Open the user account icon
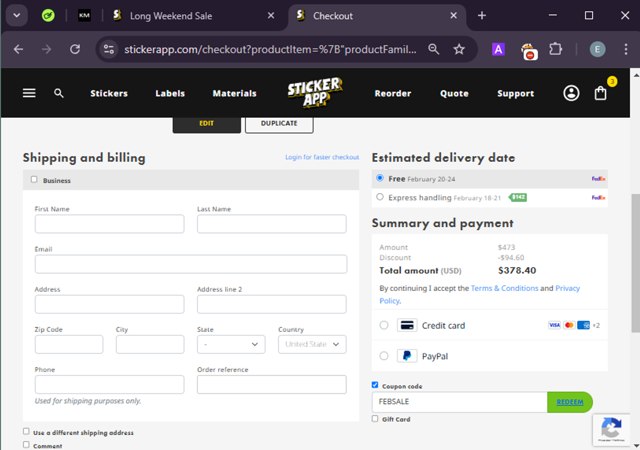This screenshot has height=450, width=640. click(x=571, y=93)
